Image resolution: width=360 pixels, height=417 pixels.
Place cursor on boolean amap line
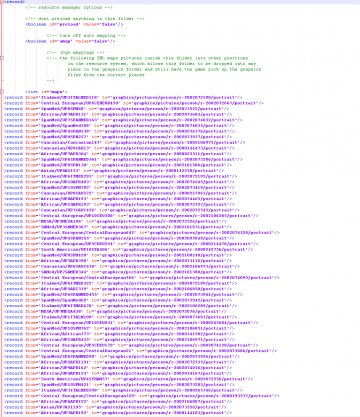click(70, 41)
